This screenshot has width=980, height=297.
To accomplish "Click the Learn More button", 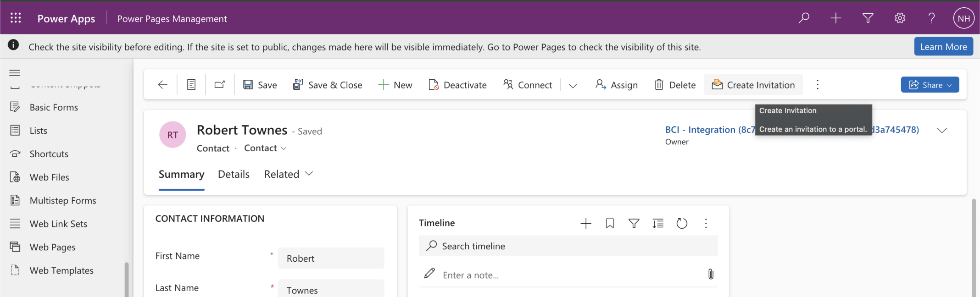I will pyautogui.click(x=943, y=47).
